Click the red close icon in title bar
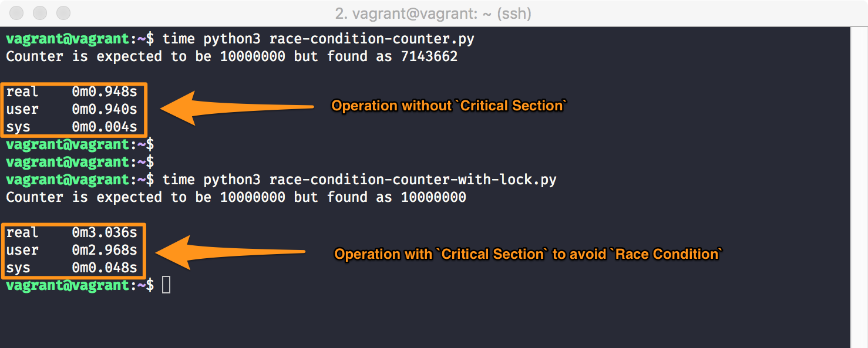Viewport: 868px width, 348px height. 16,12
